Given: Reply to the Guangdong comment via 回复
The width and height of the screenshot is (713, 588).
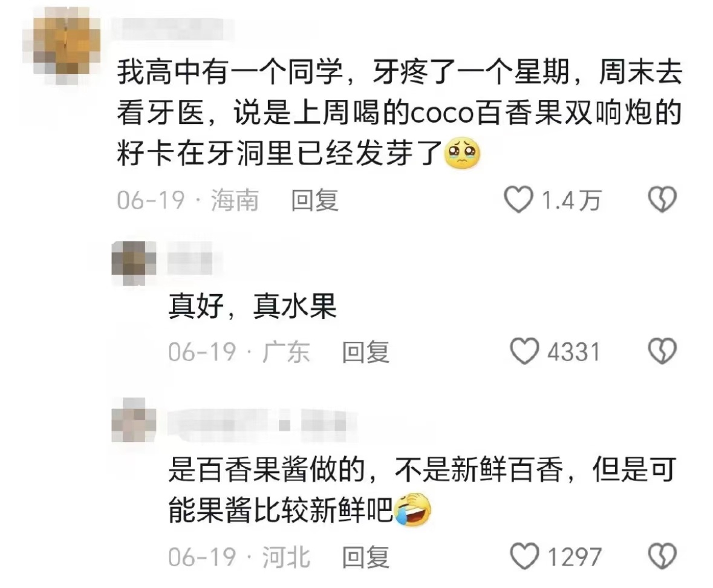Looking at the screenshot, I should click(366, 351).
